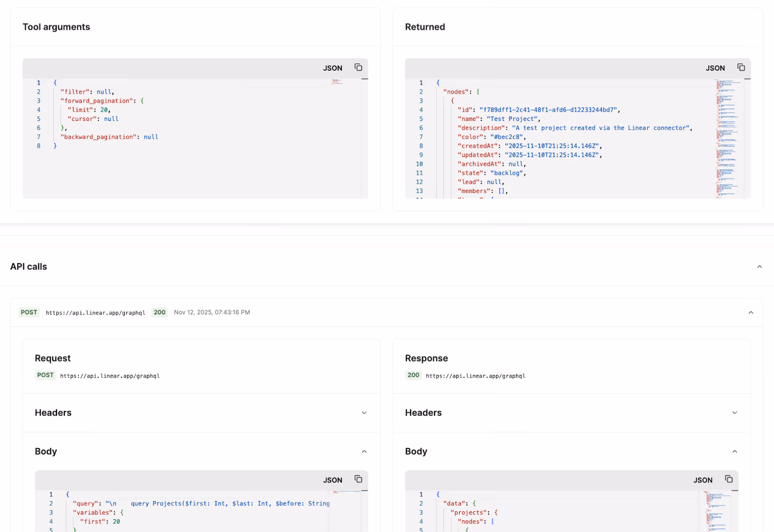This screenshot has width=774, height=532.
Task: Expand the Response Headers section
Action: (735, 413)
